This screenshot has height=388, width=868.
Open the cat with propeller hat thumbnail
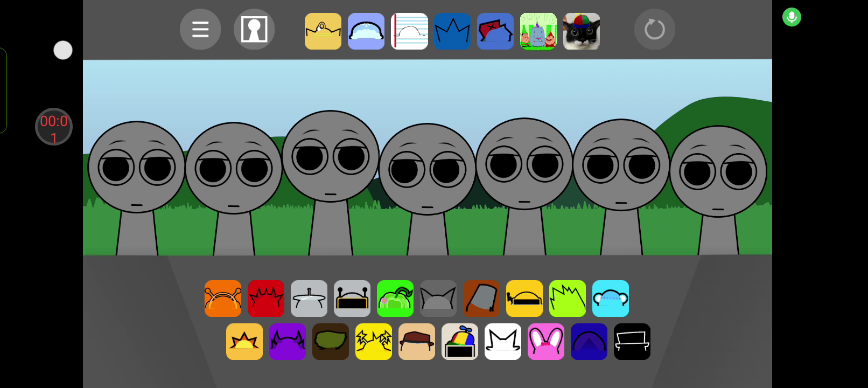coord(582,31)
